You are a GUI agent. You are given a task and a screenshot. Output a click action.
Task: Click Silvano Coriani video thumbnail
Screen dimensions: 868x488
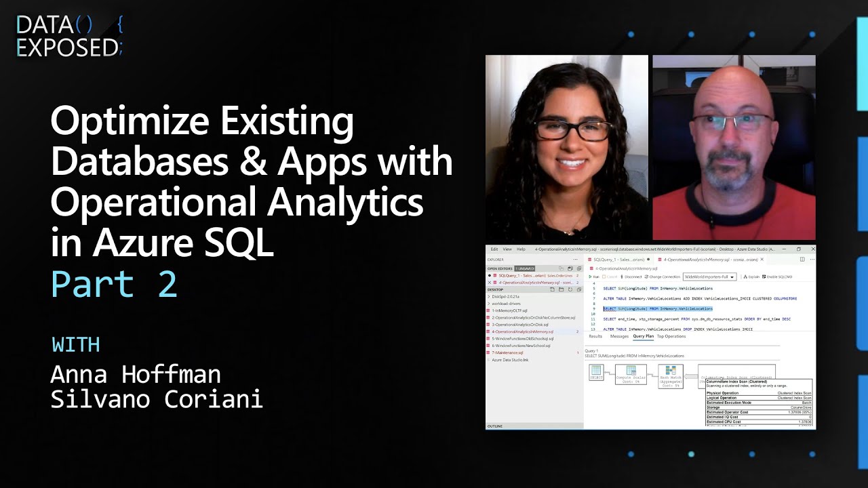(734, 148)
